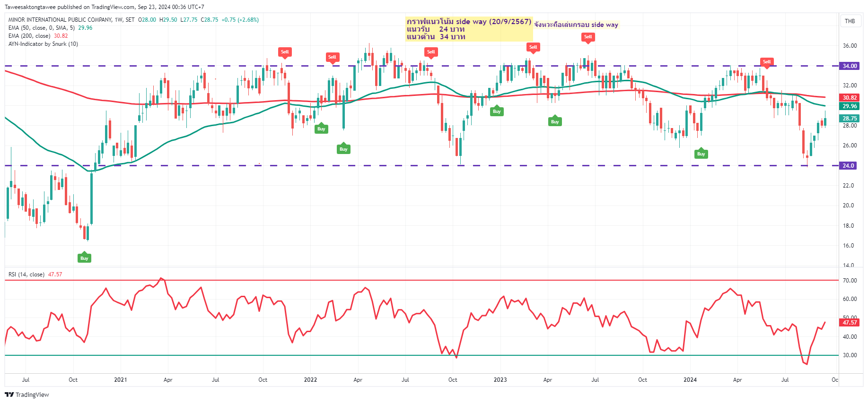Image resolution: width=868 pixels, height=403 pixels.
Task: Open the THB currency selector
Action: (x=850, y=21)
